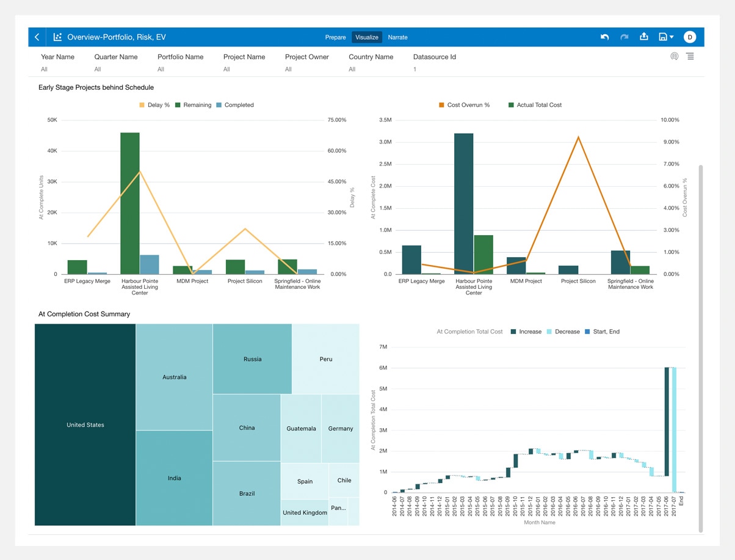Switch to the Prepare tab
This screenshot has height=560, width=735.
pos(335,37)
